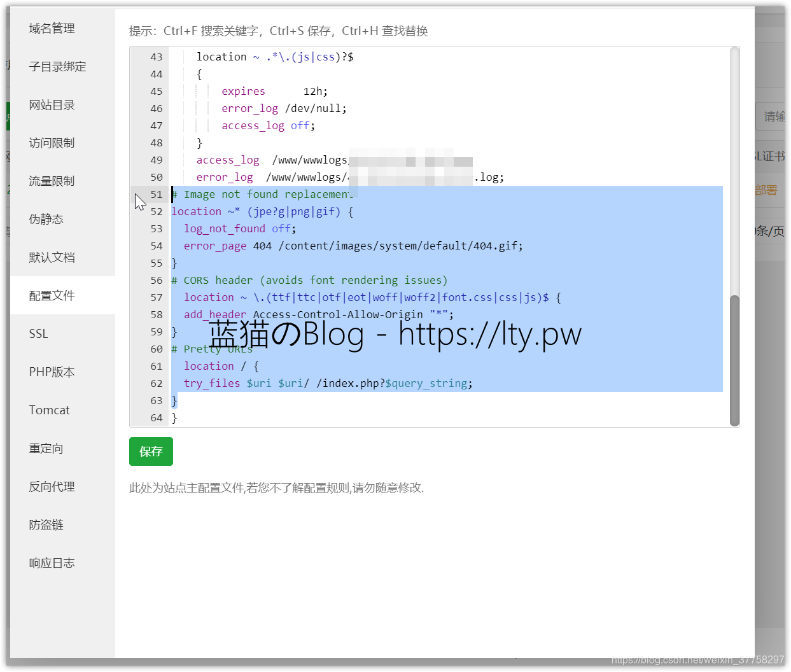Click the closing brace on line 64
Image resolution: width=791 pixels, height=672 pixels.
[x=174, y=417]
